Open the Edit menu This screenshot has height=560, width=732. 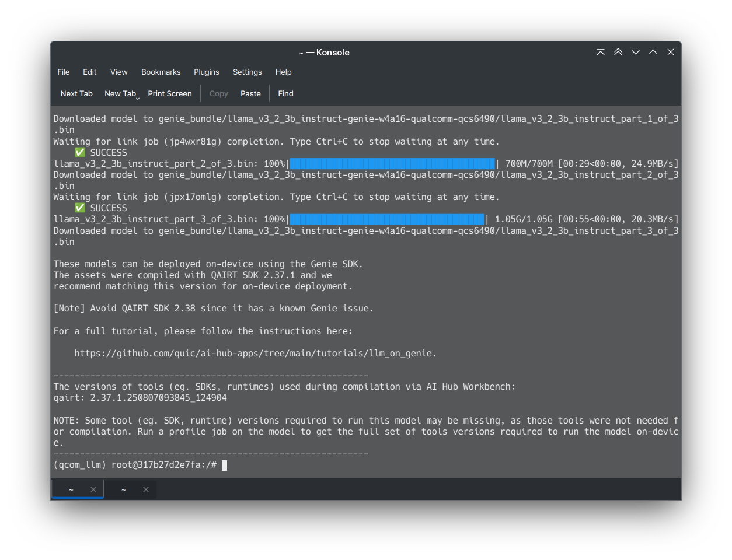[x=89, y=72]
